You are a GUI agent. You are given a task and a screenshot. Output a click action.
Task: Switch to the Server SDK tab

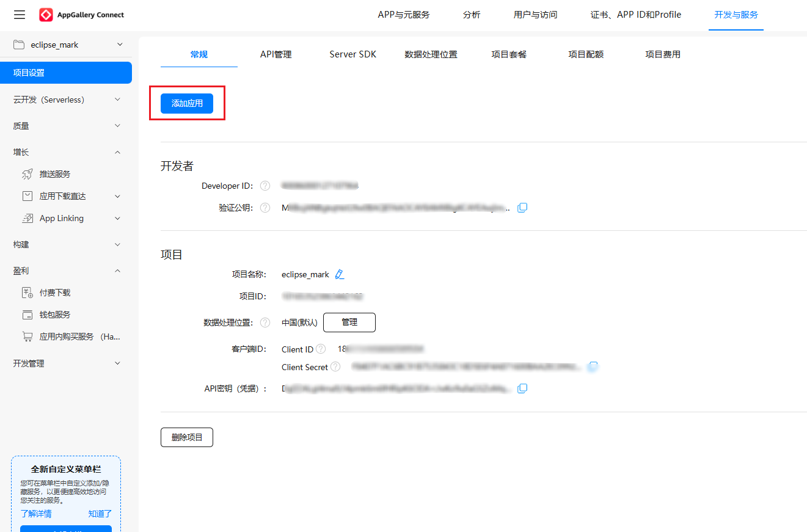tap(353, 54)
